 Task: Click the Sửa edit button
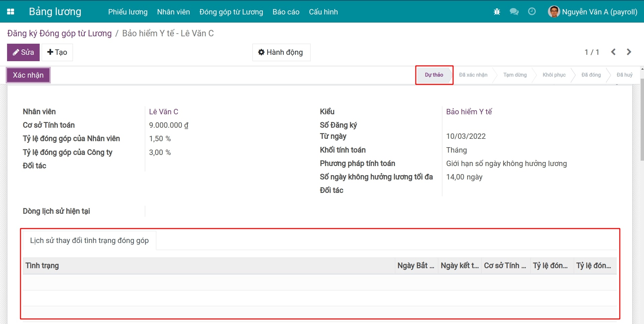click(x=23, y=52)
